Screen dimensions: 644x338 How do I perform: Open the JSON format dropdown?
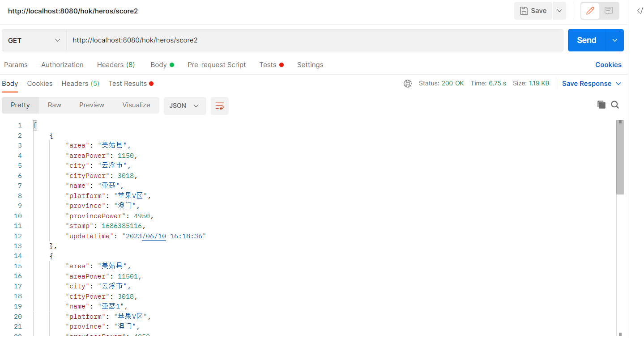184,106
